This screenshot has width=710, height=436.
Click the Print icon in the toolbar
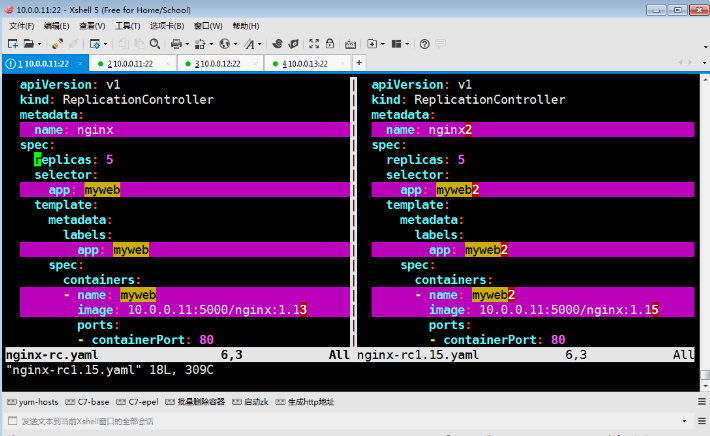[x=176, y=44]
